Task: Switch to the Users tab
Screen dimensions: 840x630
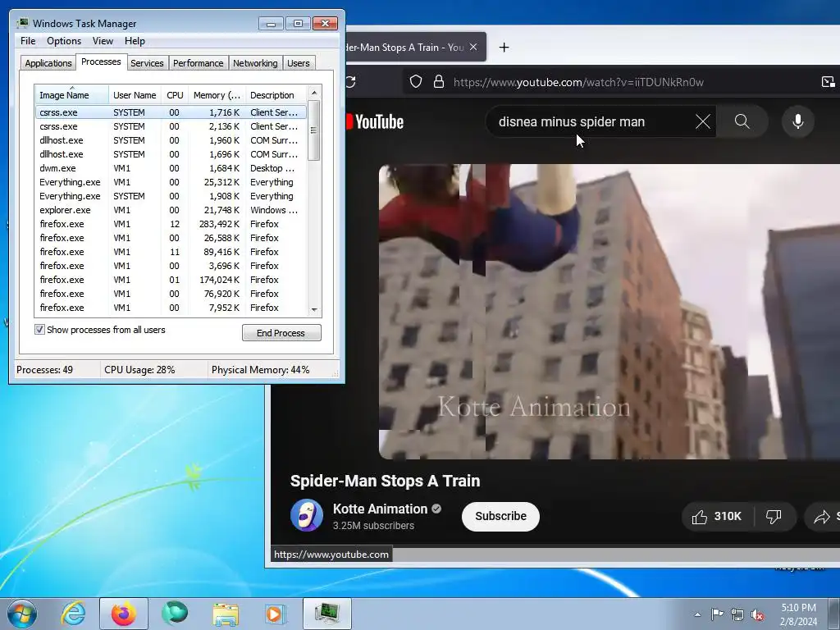Action: [x=299, y=63]
